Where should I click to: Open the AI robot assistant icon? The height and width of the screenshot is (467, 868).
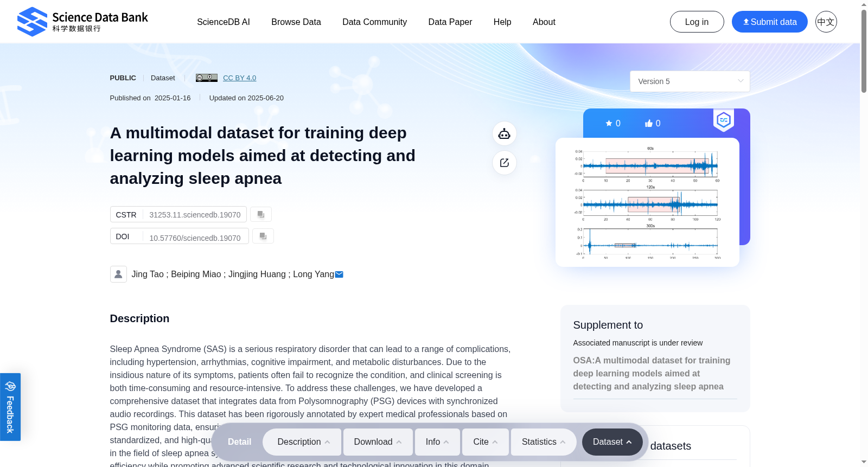pyautogui.click(x=505, y=133)
